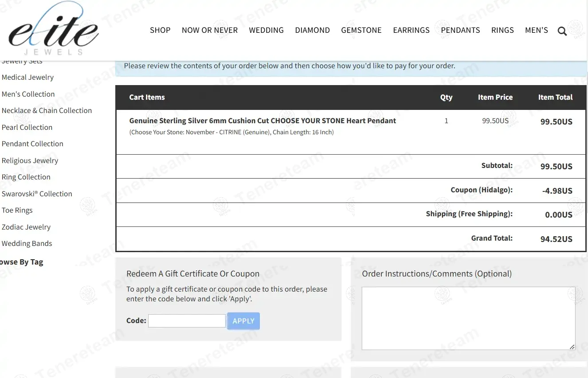The width and height of the screenshot is (588, 378).
Task: Focus the Order Instructions/Comments textarea
Action: (x=469, y=318)
